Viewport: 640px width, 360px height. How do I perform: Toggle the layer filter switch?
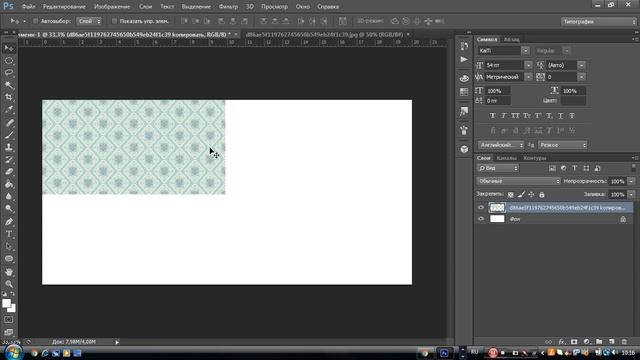633,168
